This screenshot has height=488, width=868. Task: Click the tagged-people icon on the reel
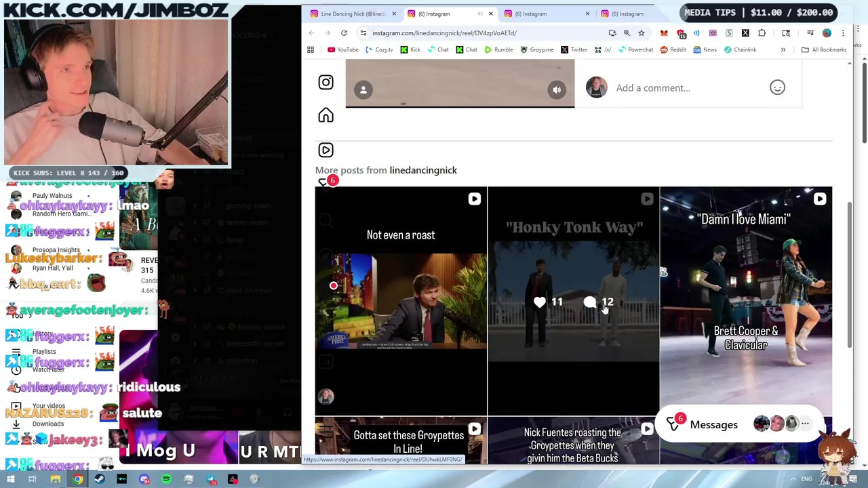[363, 89]
